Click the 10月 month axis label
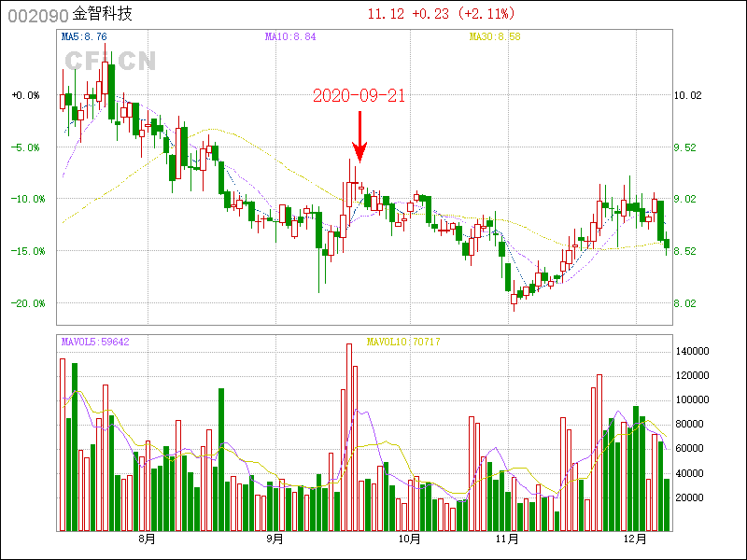This screenshot has height=560, width=747. coord(409,539)
